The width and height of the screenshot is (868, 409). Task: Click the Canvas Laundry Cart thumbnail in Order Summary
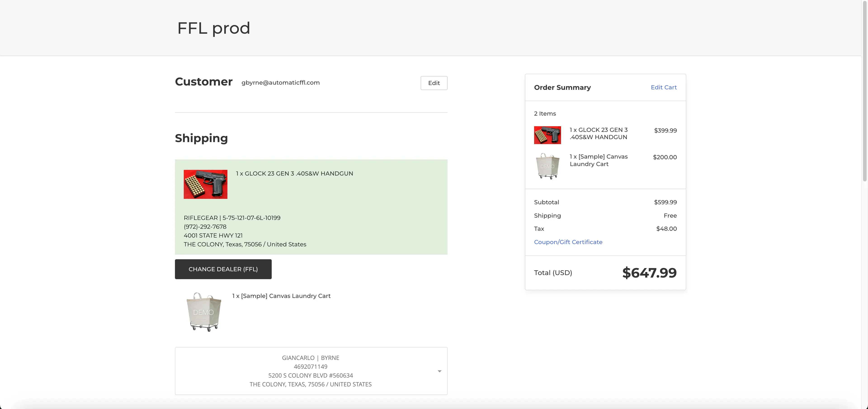click(x=547, y=166)
